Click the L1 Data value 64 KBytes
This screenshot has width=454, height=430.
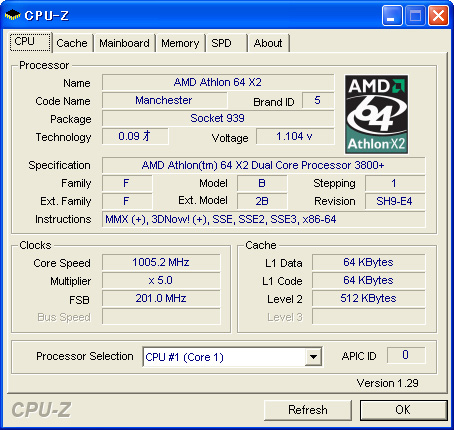pyautogui.click(x=369, y=262)
